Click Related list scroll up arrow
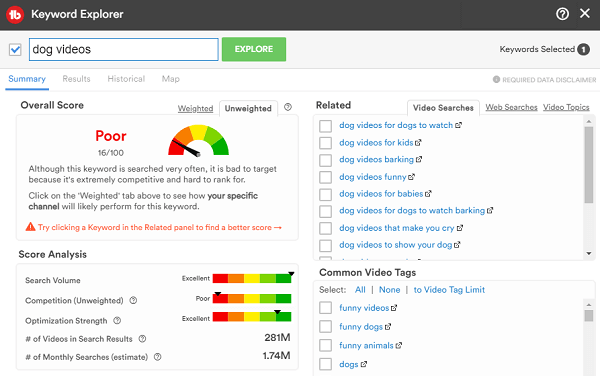This screenshot has height=376, width=600. (589, 121)
